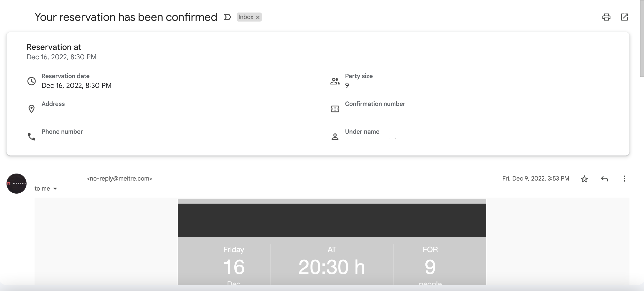Click the more options icon
The height and width of the screenshot is (291, 644).
tap(624, 178)
